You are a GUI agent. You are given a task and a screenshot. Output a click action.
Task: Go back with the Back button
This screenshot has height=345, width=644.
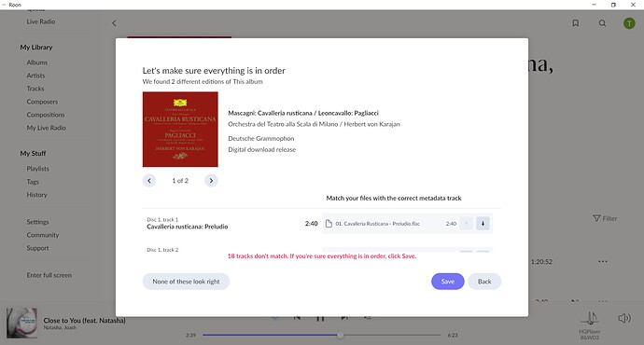484,282
